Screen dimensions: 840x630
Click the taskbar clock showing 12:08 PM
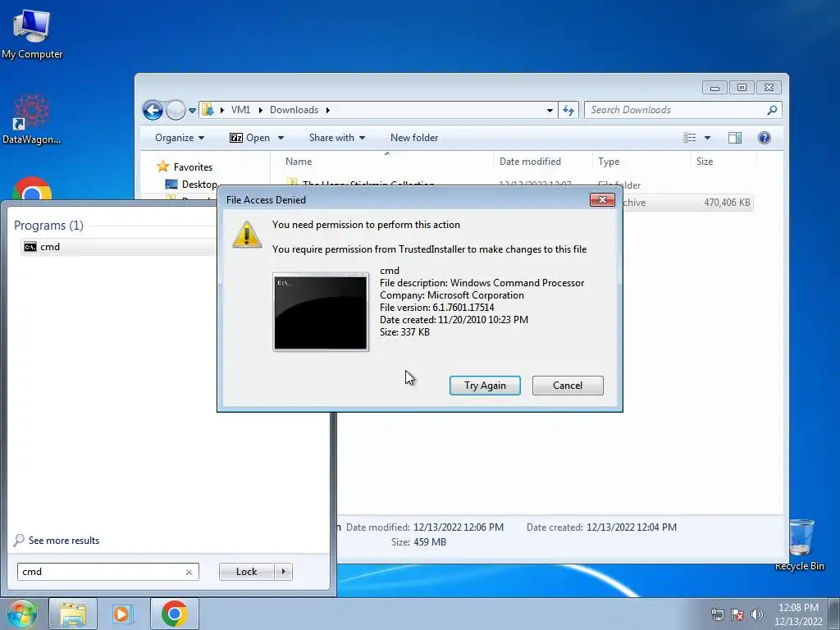[x=798, y=614]
